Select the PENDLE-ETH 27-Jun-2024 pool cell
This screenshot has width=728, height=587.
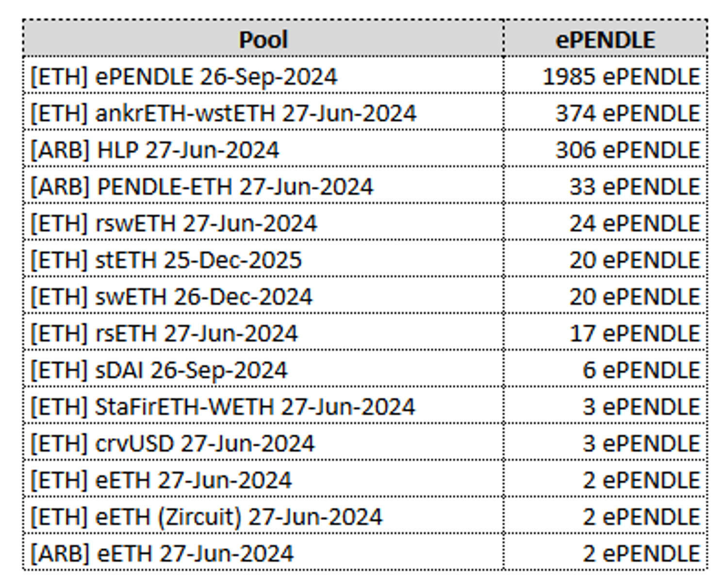pos(202,187)
